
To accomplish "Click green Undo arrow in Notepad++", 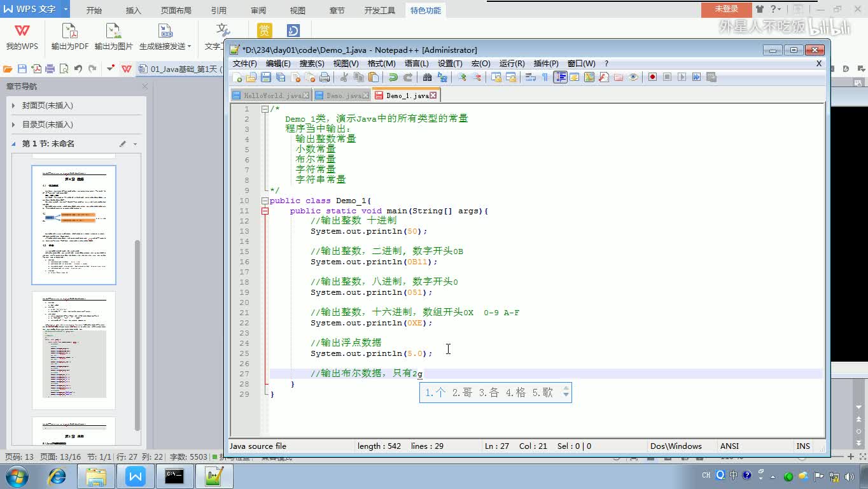I will [393, 77].
